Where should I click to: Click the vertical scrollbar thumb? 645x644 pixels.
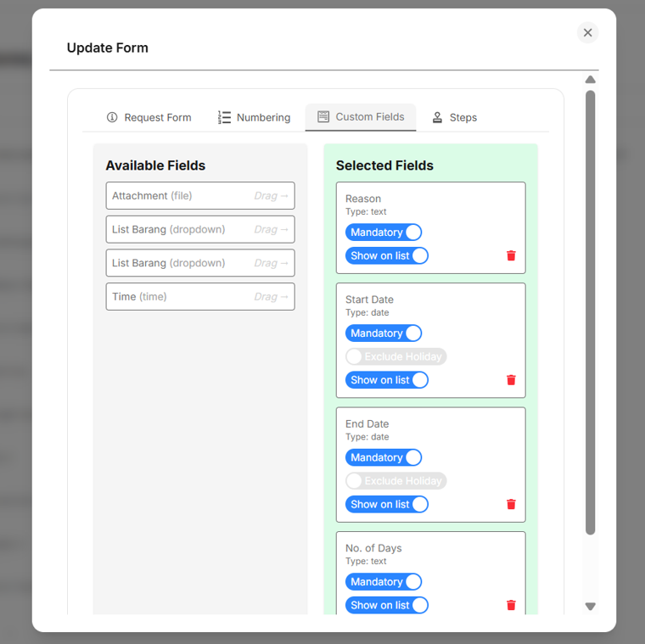pos(590,312)
